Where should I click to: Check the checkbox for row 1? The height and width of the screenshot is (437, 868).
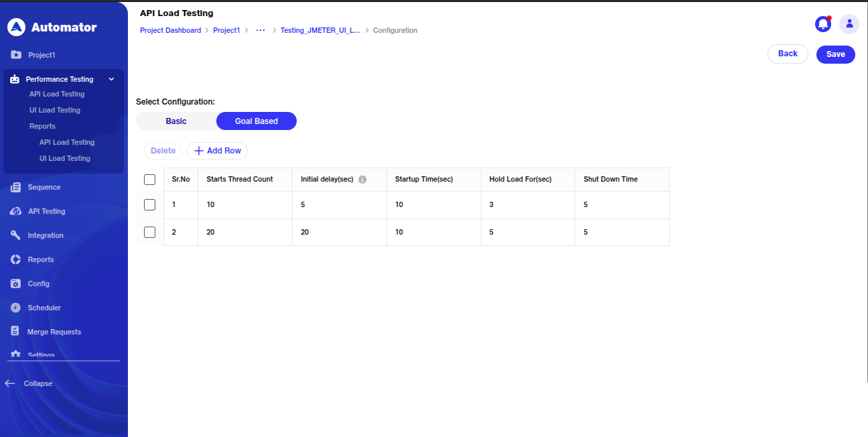point(150,204)
